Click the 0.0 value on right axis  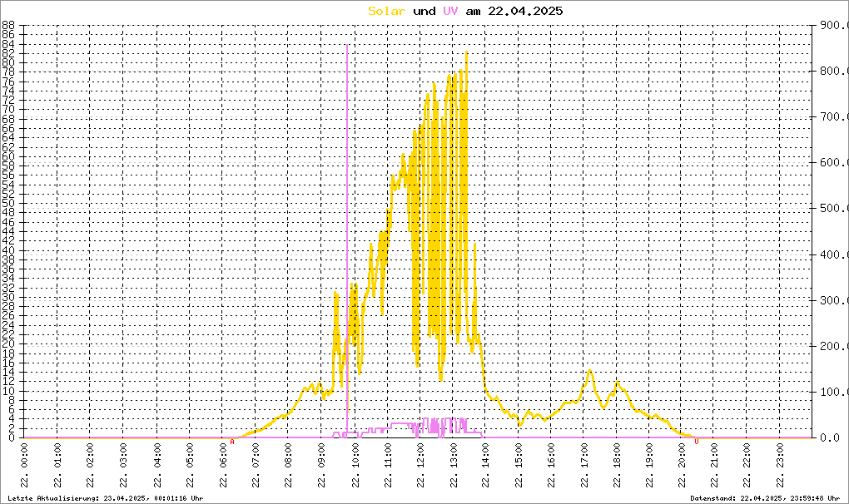pos(828,437)
